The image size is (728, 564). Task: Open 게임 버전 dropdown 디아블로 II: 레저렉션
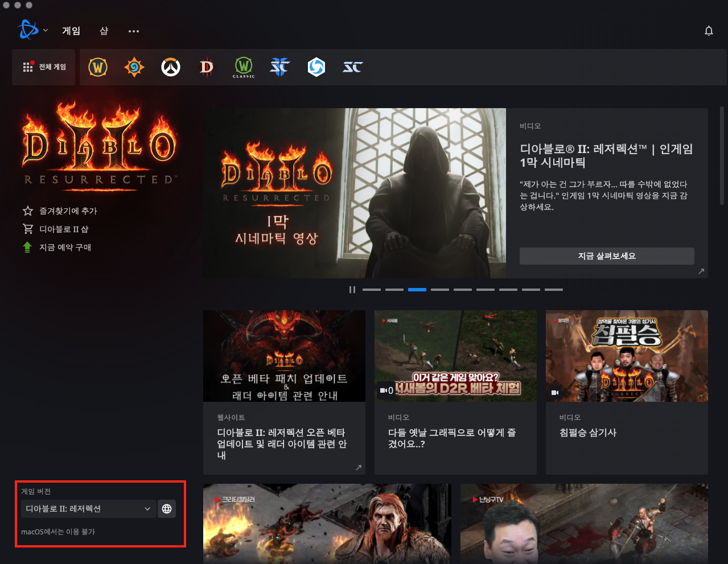click(88, 509)
